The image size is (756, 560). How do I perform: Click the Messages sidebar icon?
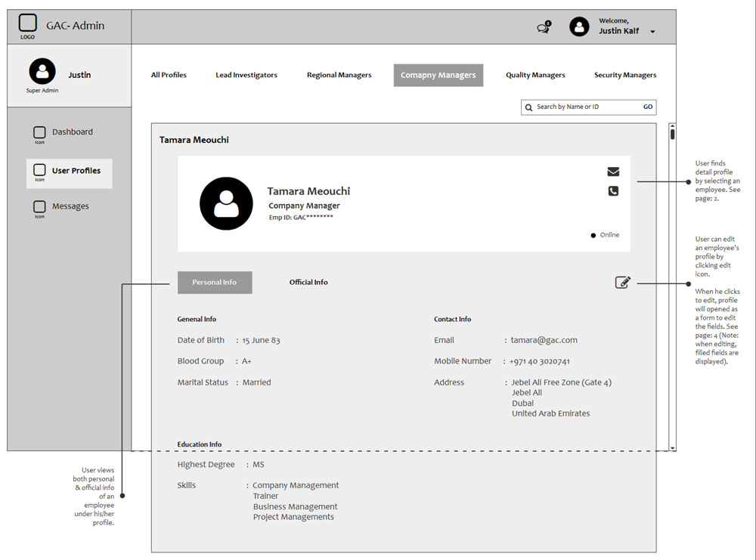[39, 206]
